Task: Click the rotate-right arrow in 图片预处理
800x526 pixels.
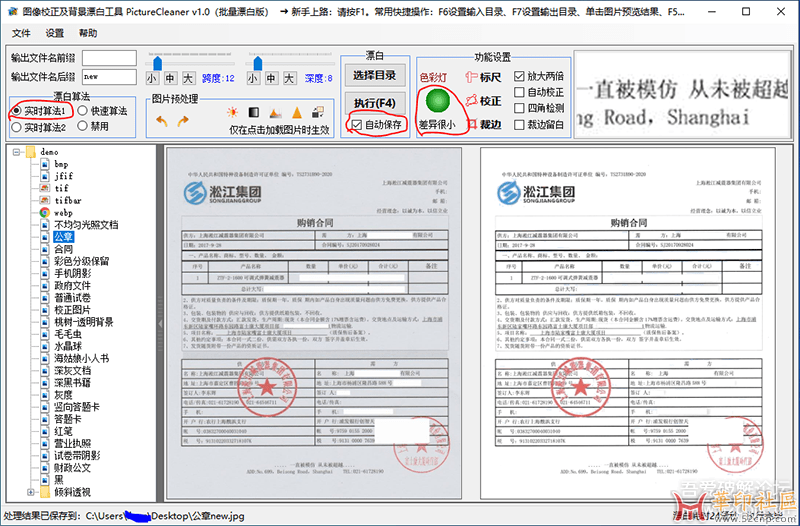Action: [x=183, y=121]
